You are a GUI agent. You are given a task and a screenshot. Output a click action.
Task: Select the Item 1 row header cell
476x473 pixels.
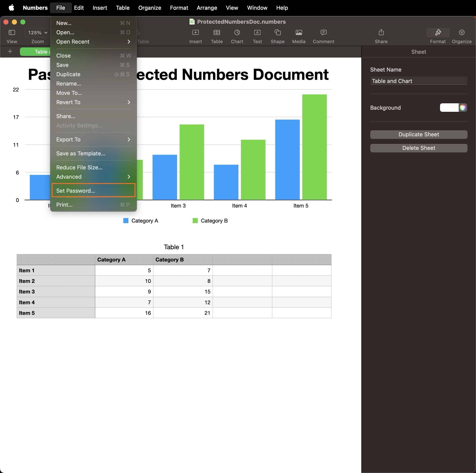56,270
